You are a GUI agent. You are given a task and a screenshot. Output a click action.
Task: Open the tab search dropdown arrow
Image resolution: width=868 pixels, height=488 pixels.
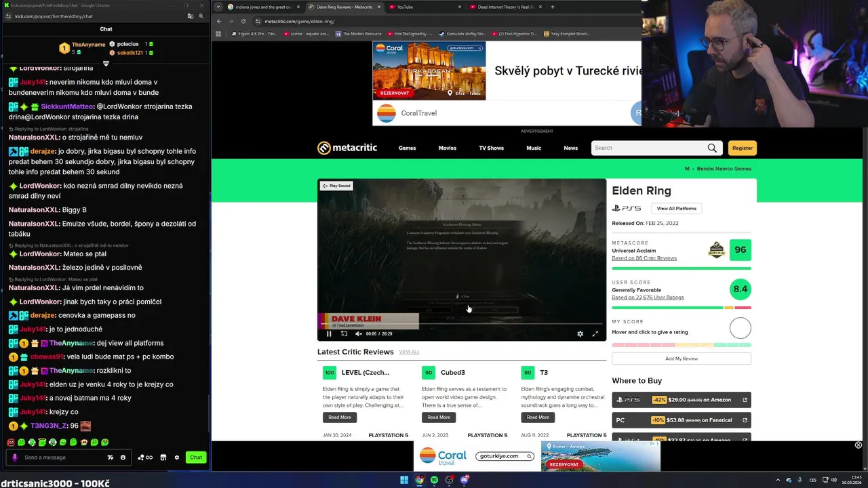217,7
